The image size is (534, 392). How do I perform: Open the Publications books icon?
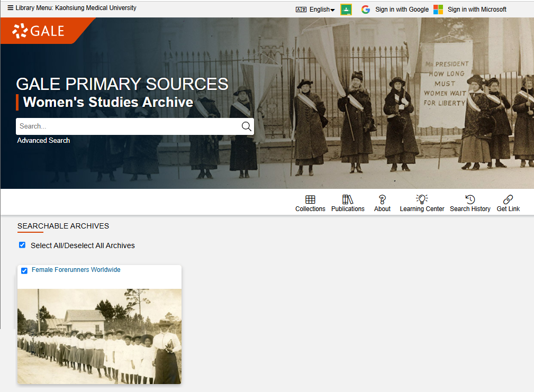click(x=348, y=199)
